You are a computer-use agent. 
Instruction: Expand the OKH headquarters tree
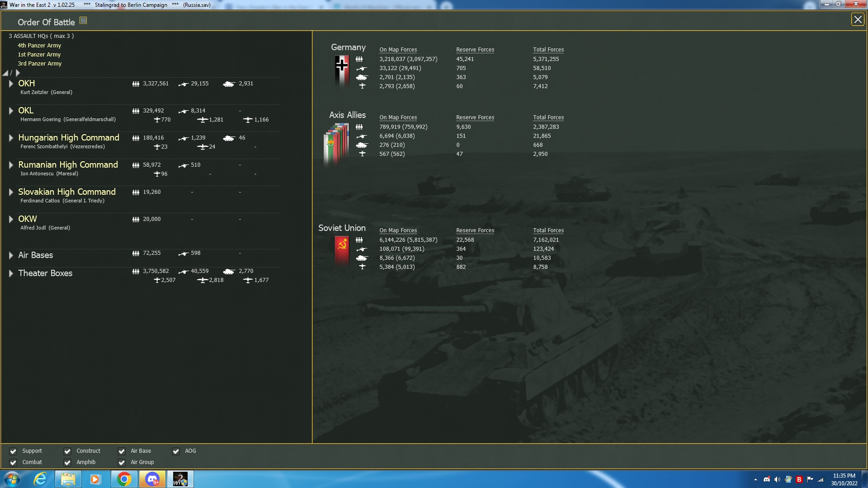11,84
